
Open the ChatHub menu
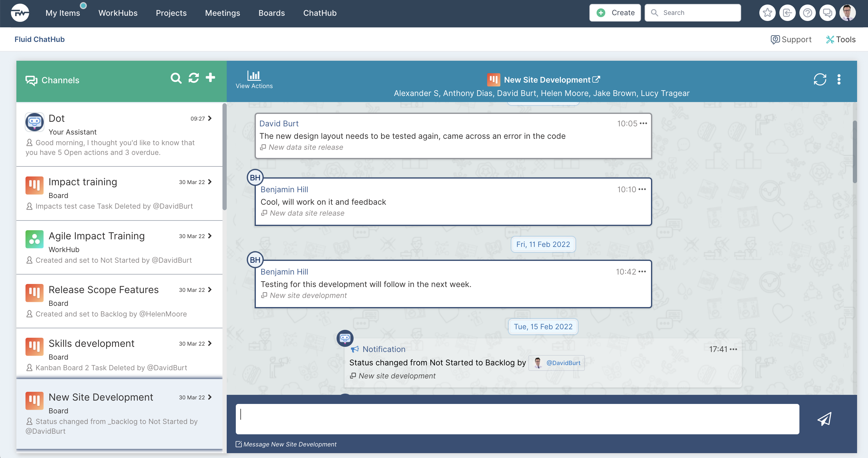(x=320, y=13)
